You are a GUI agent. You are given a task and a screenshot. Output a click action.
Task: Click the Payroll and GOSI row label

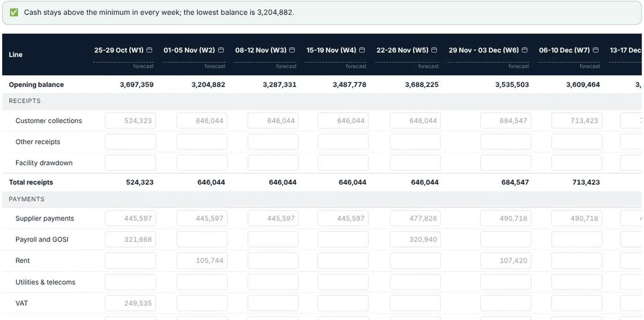[x=42, y=239]
